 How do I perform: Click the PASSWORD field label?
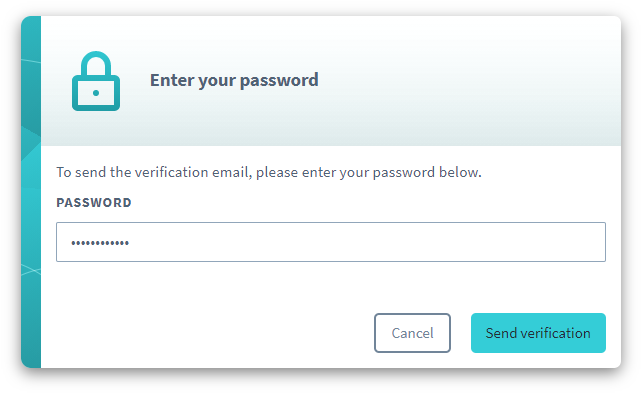click(94, 202)
